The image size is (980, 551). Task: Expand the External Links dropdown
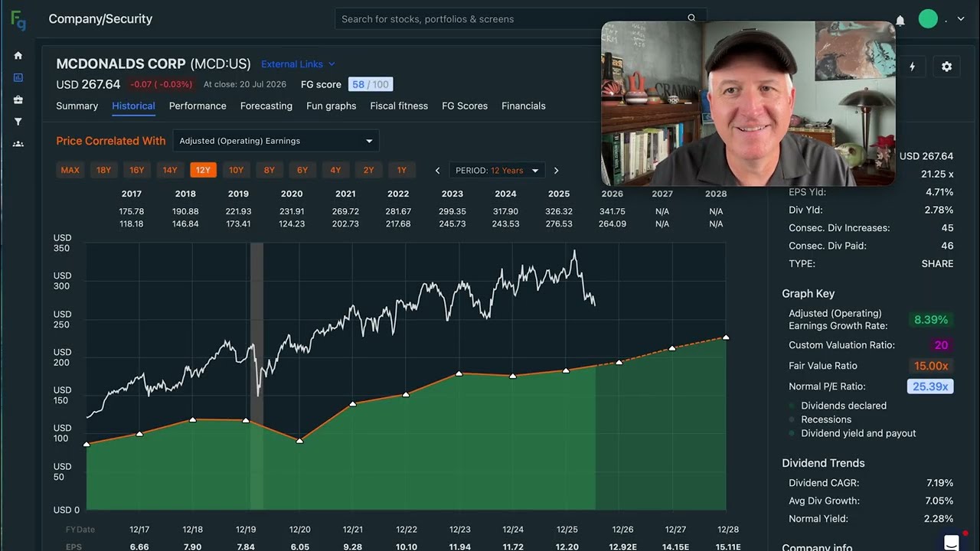tap(298, 64)
